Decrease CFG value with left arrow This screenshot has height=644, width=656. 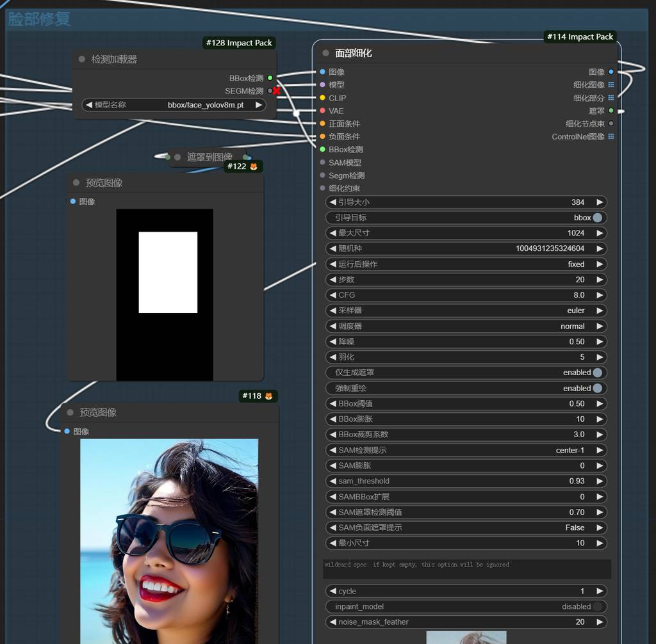332,295
